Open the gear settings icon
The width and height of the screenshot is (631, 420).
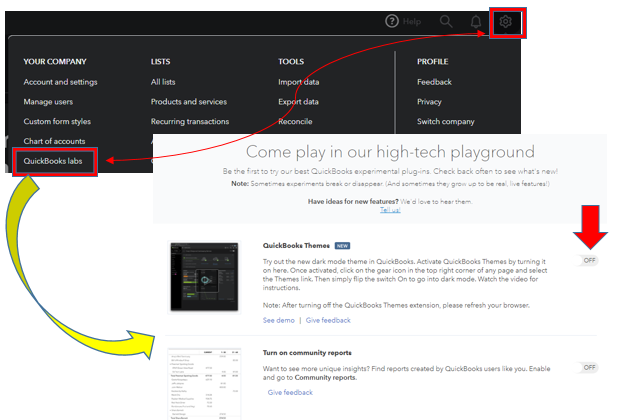(x=505, y=21)
